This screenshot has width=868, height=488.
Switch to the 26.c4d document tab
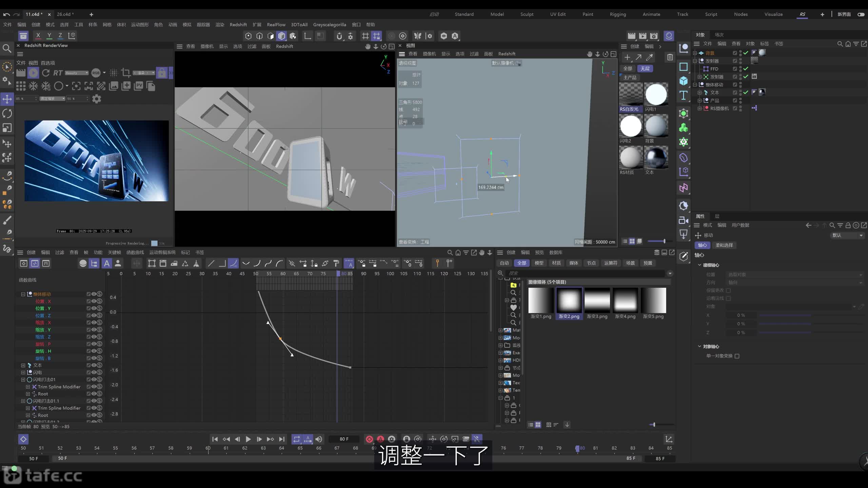65,14
